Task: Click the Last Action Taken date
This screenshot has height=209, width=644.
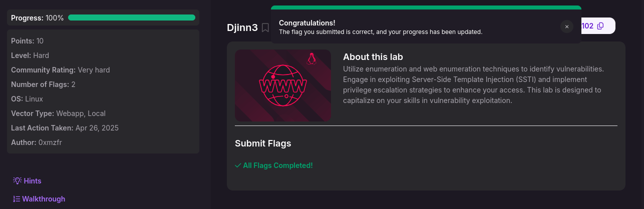Action: point(97,128)
